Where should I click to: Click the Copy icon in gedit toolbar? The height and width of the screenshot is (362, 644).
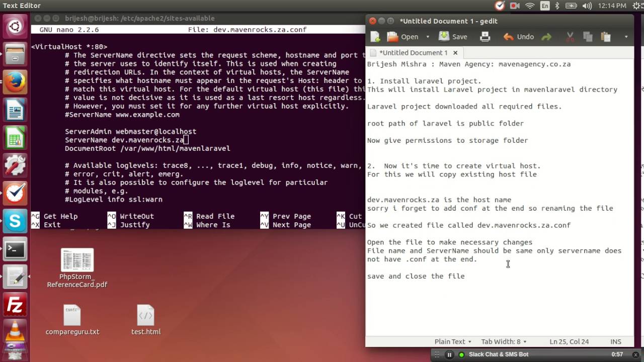pos(588,37)
